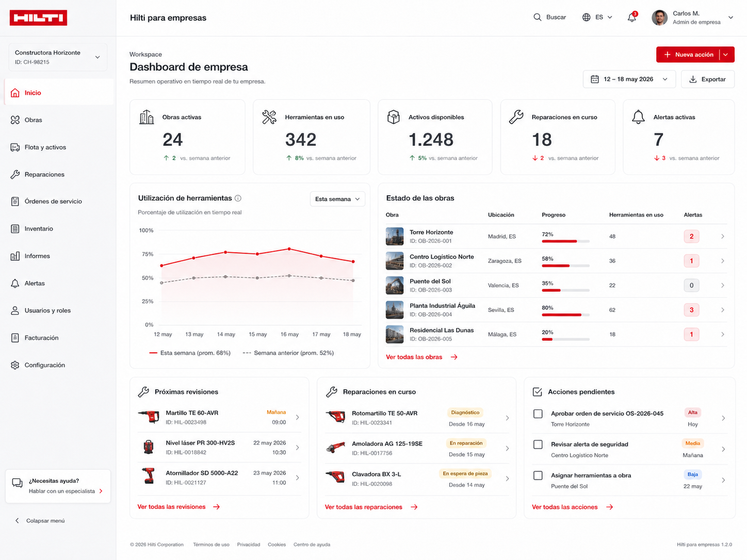Click the 16 may peak point on the red line
The image size is (747, 560).
289,249
